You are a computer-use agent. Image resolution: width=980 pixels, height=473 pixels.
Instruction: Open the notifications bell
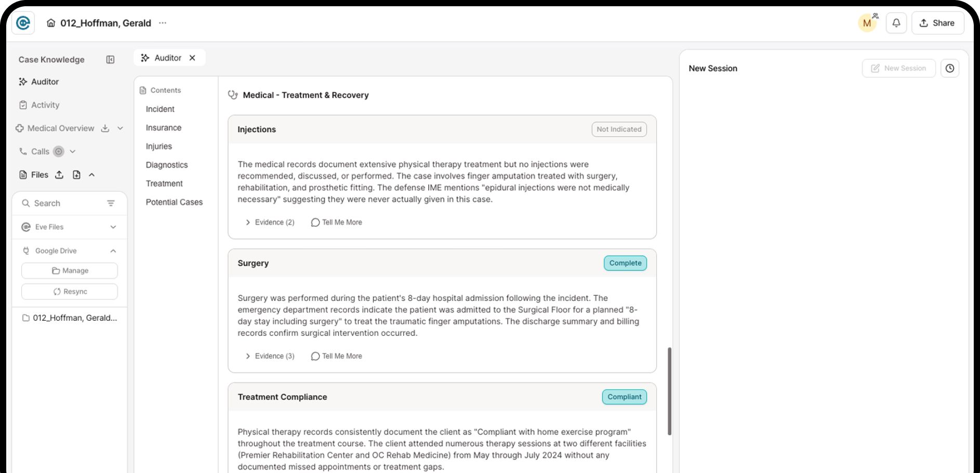(896, 23)
